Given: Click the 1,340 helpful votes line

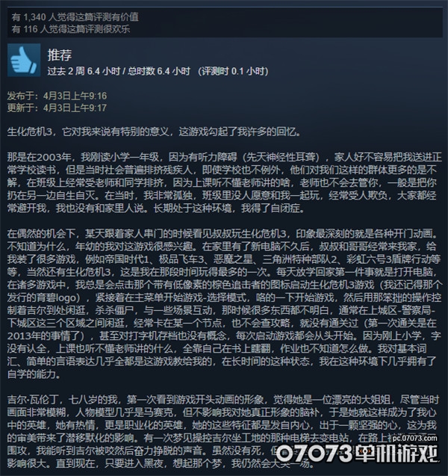Looking at the screenshot, I should tap(75, 16).
